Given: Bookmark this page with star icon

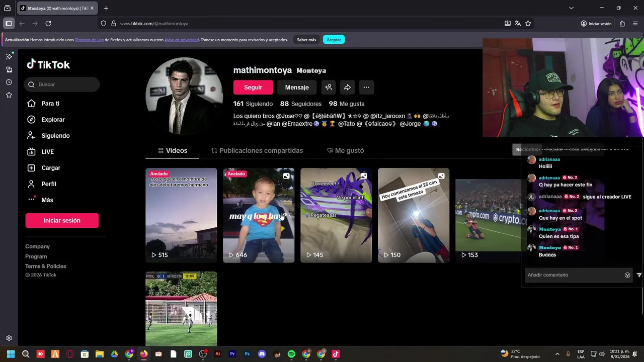Looking at the screenshot, I should click(x=528, y=24).
